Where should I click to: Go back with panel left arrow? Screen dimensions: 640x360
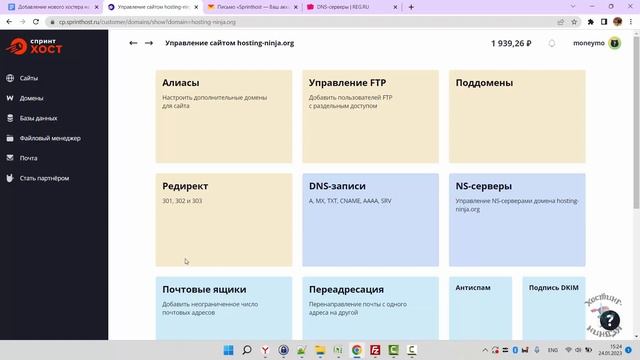click(x=133, y=43)
